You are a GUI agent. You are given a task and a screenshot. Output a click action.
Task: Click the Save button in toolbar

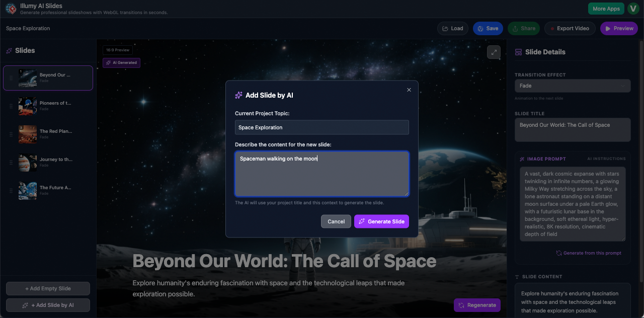click(488, 29)
